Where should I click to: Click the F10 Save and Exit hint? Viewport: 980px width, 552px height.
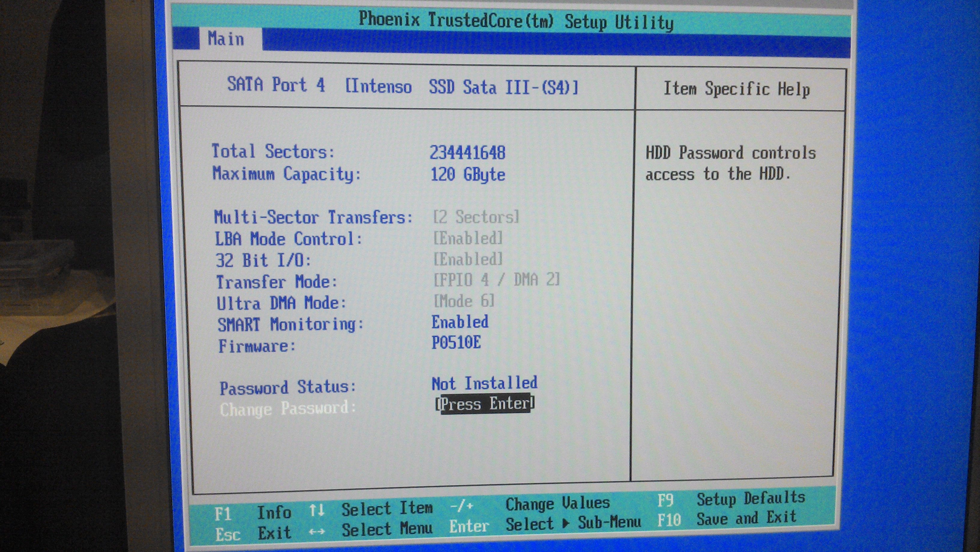727,519
